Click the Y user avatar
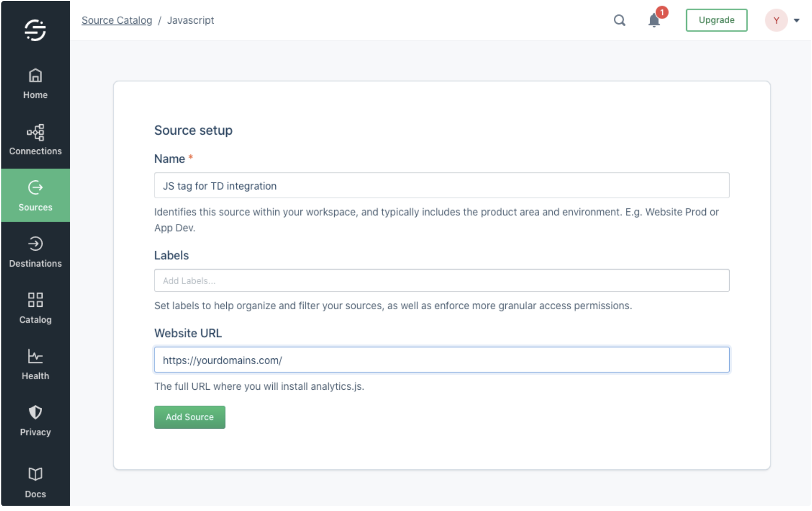Image resolution: width=812 pixels, height=511 pixels. pyautogui.click(x=776, y=20)
